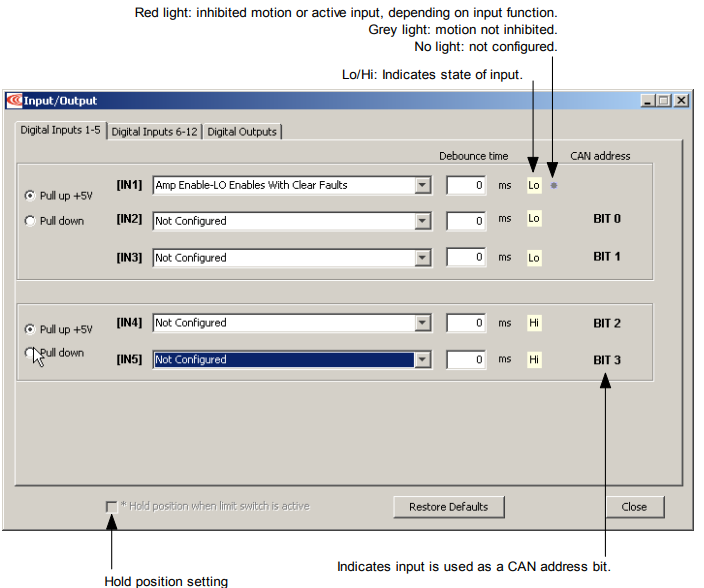The width and height of the screenshot is (704, 588).
Task: Click the Debounce time column header
Action: tap(474, 156)
